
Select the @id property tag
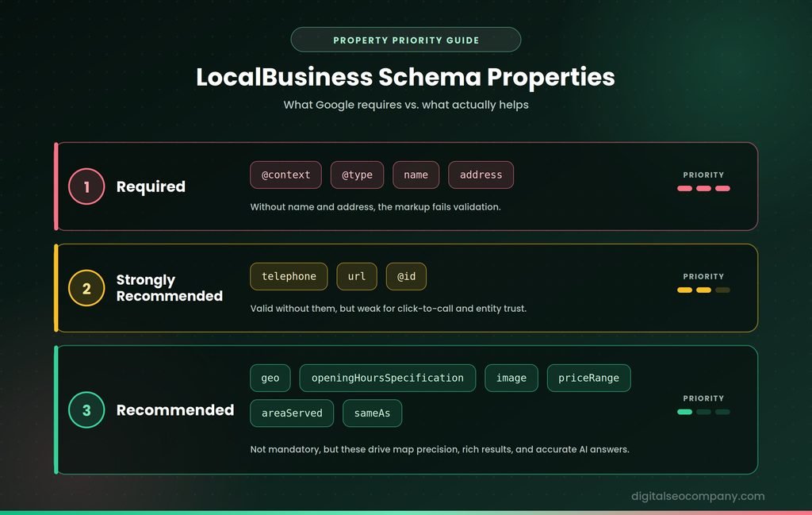click(407, 277)
